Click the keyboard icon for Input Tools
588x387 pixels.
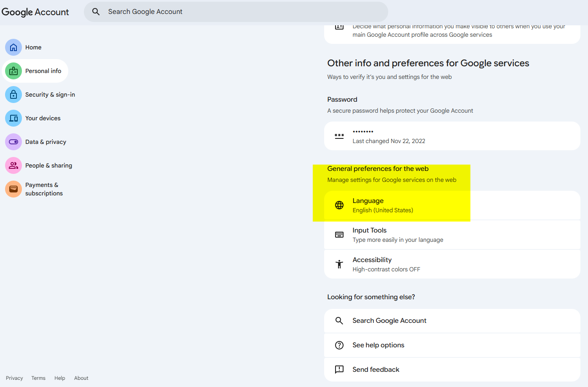[x=339, y=235]
